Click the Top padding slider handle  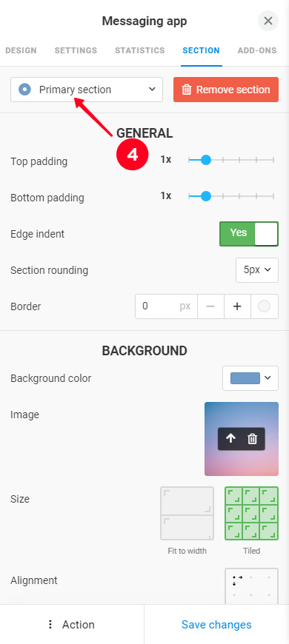tap(205, 160)
